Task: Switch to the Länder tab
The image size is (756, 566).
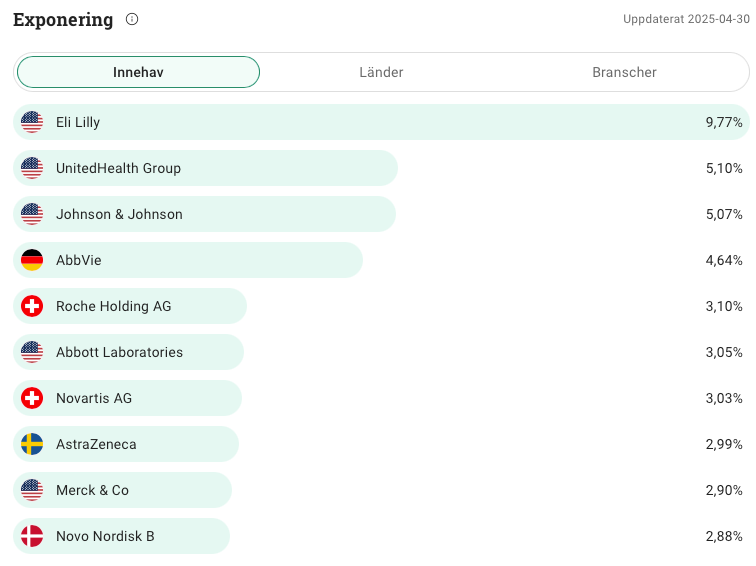Action: 381,72
